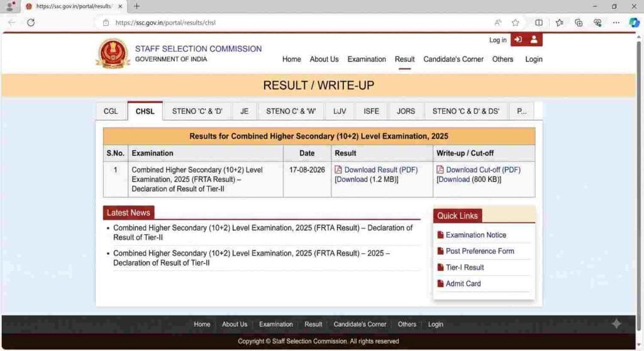The height and width of the screenshot is (351, 644).
Task: Open About Us in top navigation
Action: tap(324, 59)
